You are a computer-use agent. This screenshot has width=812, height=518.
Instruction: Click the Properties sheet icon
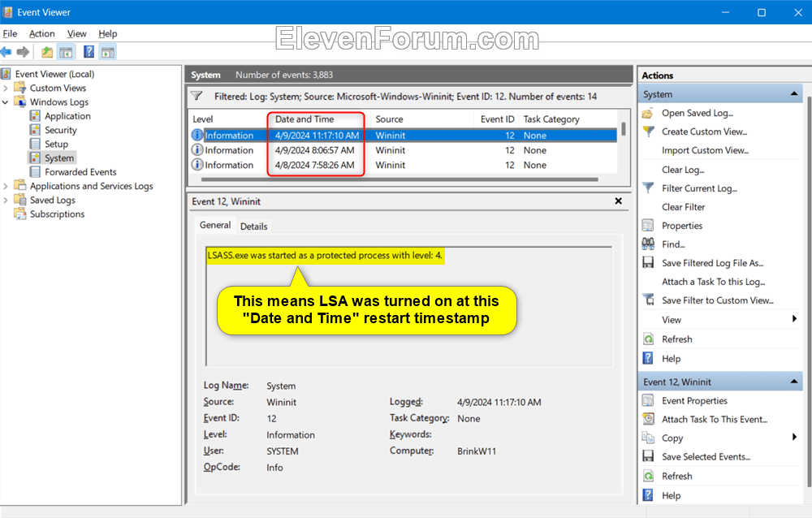(648, 226)
